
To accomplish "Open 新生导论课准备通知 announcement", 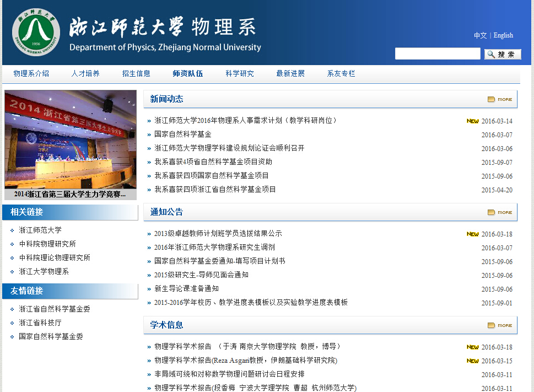I will (x=186, y=289).
